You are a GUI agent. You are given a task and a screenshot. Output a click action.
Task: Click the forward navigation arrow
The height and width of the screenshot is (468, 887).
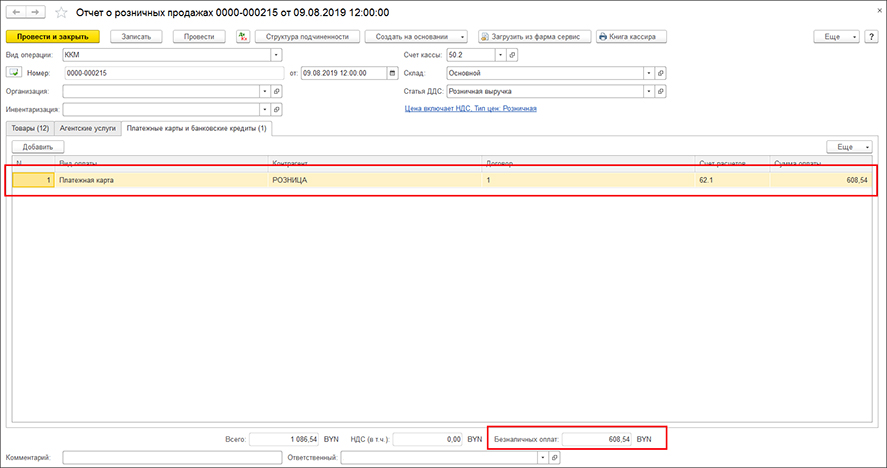[35, 13]
